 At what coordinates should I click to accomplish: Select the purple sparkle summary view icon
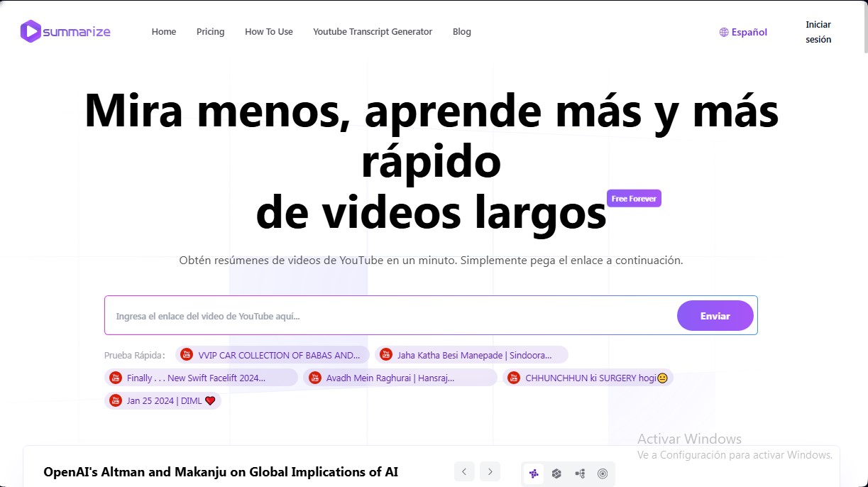[534, 474]
